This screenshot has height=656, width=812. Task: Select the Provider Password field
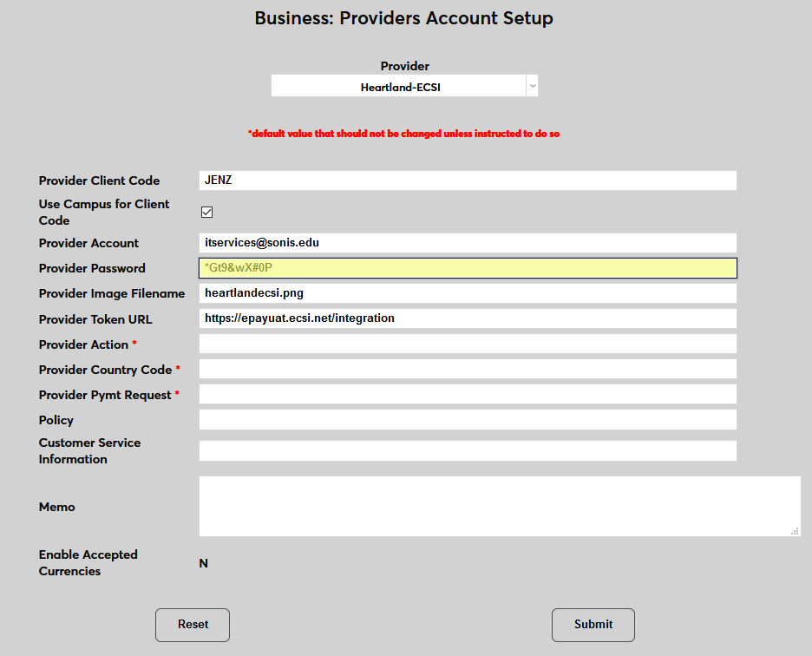click(468, 268)
